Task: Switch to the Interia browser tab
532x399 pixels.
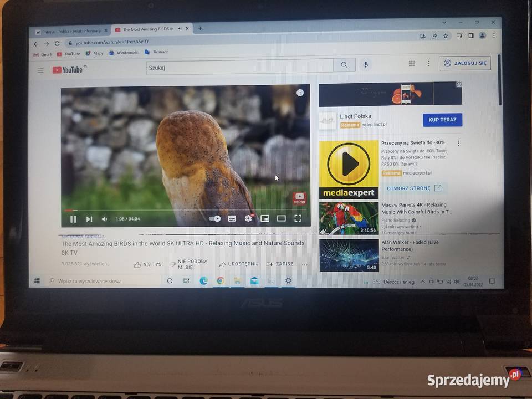Action: [x=72, y=31]
